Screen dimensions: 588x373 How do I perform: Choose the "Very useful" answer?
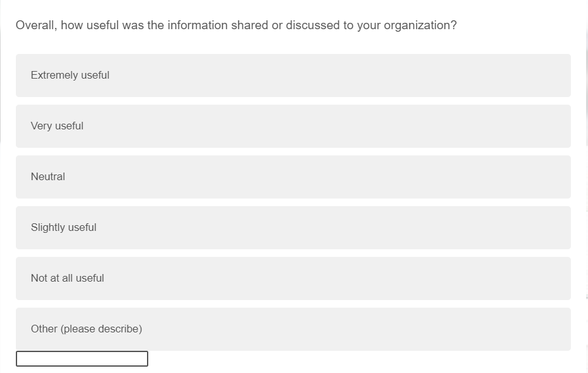[293, 126]
